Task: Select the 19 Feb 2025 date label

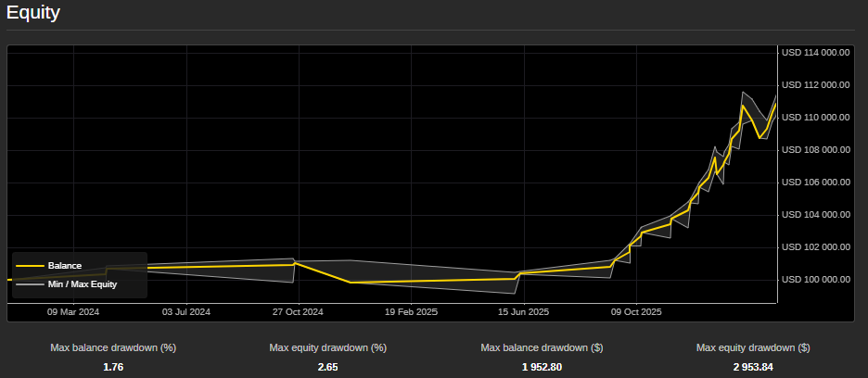Action: click(x=411, y=312)
